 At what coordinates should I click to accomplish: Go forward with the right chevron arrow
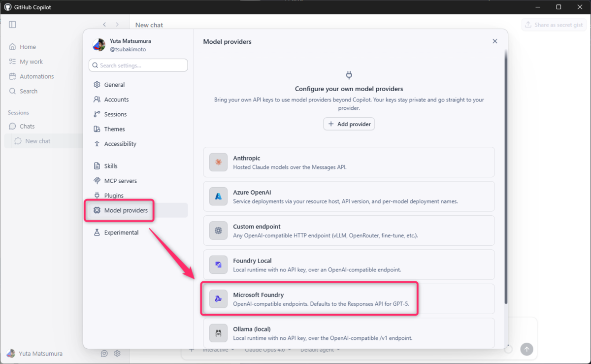[117, 25]
